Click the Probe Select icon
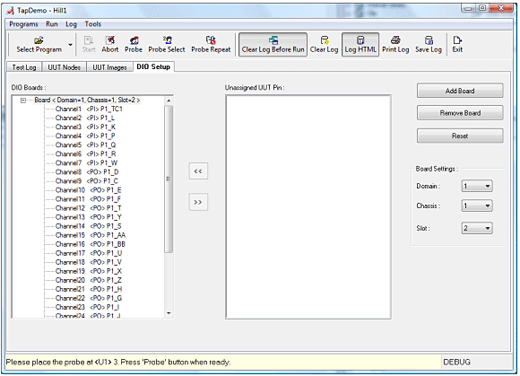The width and height of the screenshot is (520, 376). click(x=167, y=45)
